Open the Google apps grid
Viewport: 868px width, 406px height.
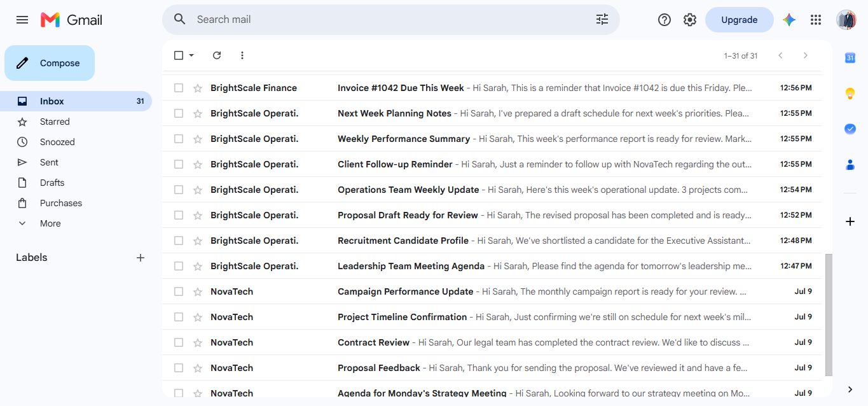(816, 20)
